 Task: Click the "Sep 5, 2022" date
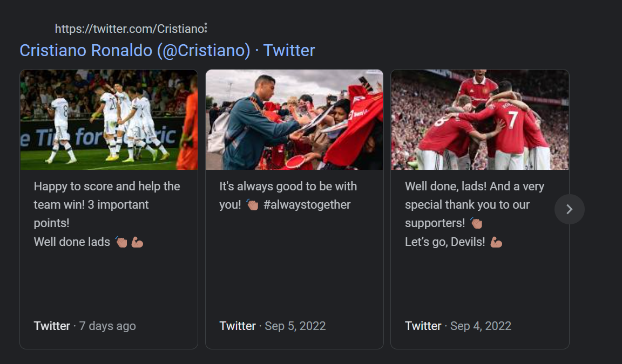tap(295, 326)
